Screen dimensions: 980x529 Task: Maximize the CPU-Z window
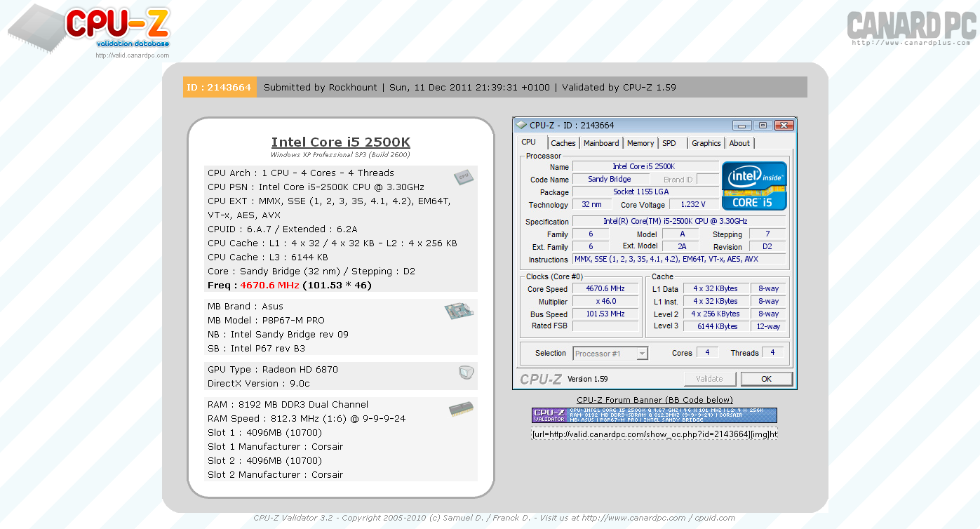763,126
